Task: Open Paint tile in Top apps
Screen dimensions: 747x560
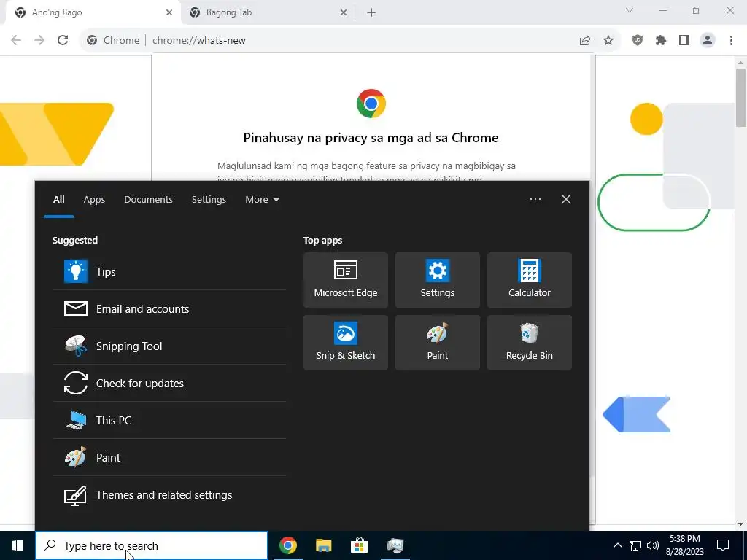Action: coord(438,343)
